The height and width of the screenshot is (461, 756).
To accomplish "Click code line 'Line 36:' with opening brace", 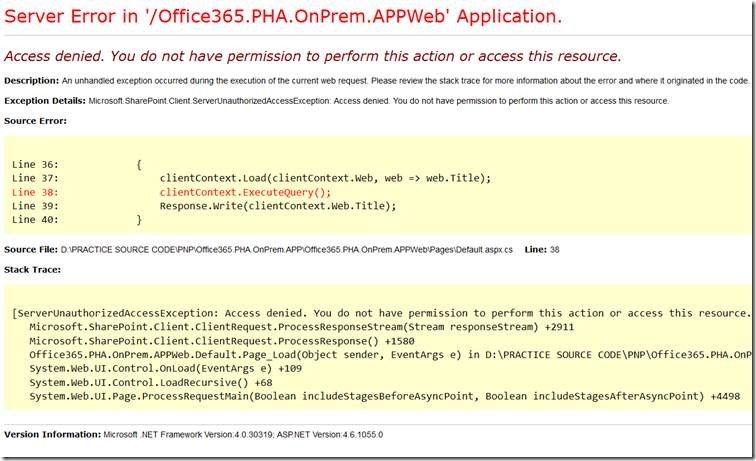I will click(x=77, y=164).
